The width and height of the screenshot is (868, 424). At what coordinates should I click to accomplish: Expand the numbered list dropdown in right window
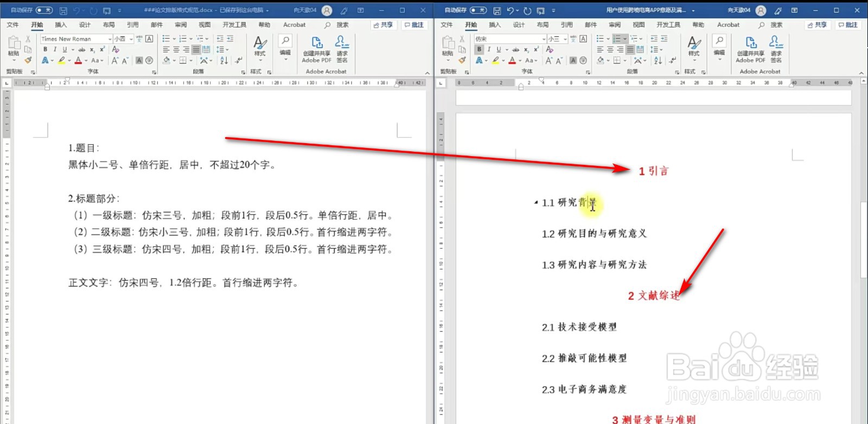tap(625, 38)
